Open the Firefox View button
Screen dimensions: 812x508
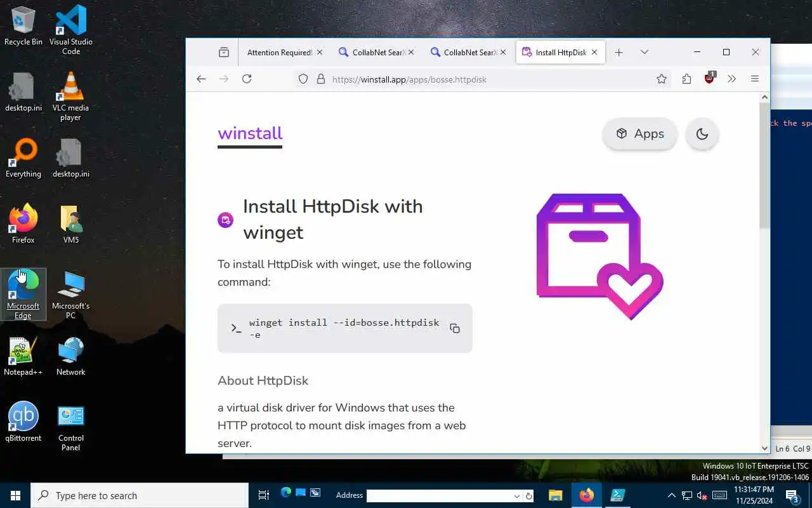coord(223,52)
